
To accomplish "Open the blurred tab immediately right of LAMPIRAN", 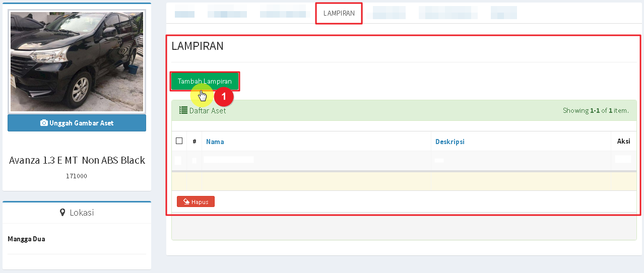I will click(x=389, y=13).
